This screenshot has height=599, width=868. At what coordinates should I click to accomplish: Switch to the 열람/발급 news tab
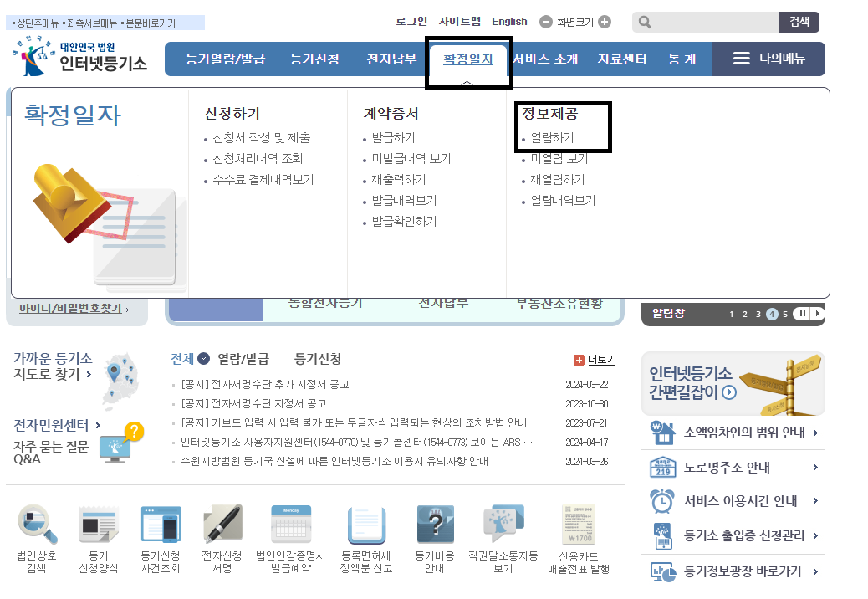coord(242,357)
